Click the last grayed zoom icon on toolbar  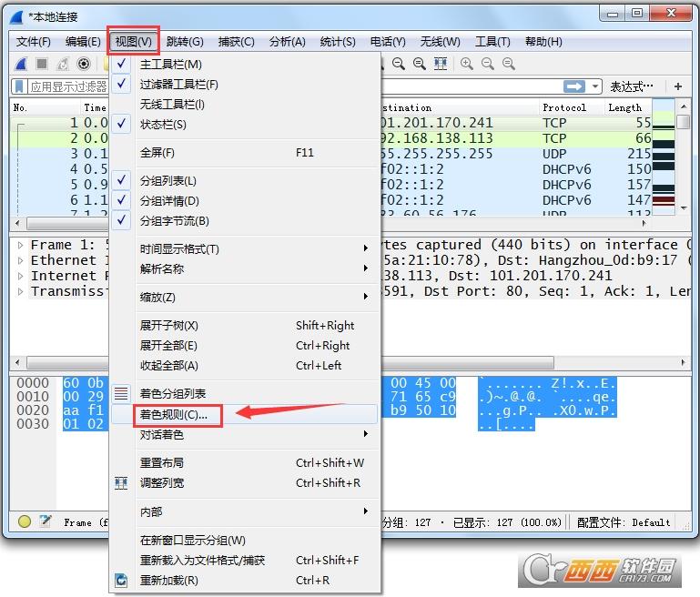509,65
